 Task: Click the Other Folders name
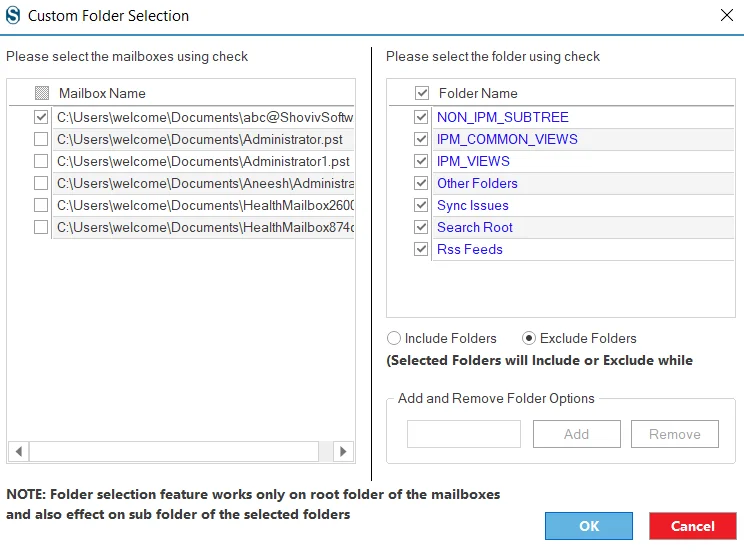477,183
